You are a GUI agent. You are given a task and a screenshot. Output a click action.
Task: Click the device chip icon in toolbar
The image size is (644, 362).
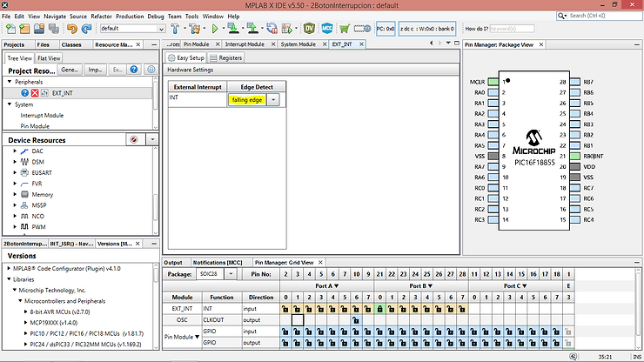click(x=362, y=29)
